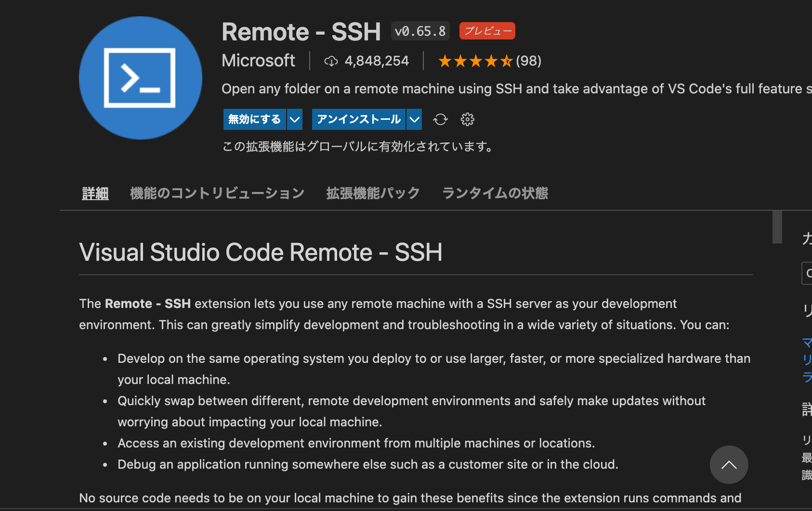Select the 詳細 tab
The image size is (812, 511).
[95, 192]
